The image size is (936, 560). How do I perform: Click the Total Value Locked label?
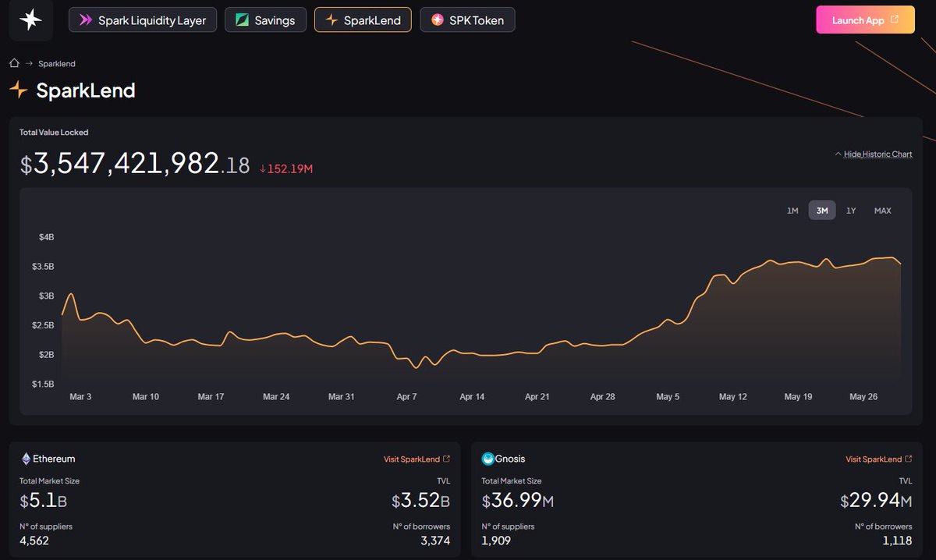[54, 133]
